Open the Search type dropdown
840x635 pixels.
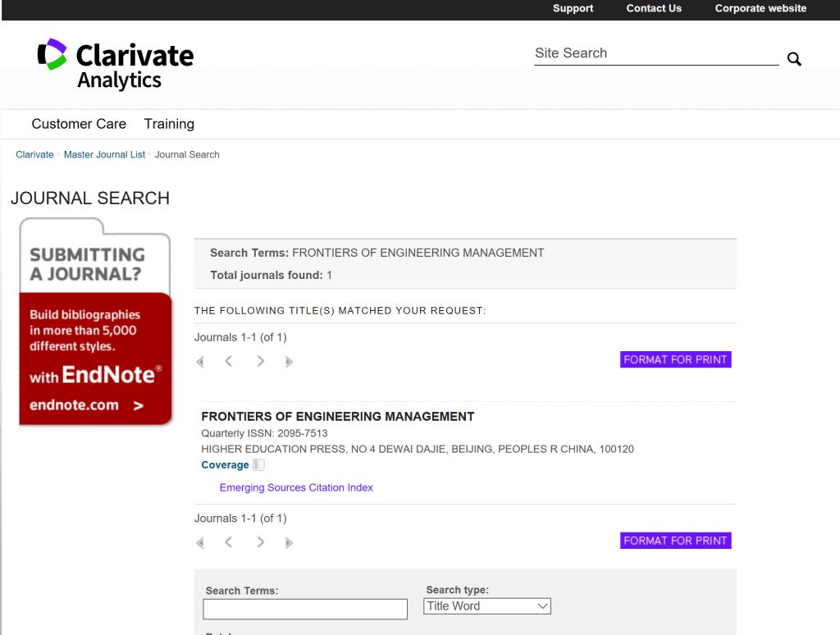point(487,606)
